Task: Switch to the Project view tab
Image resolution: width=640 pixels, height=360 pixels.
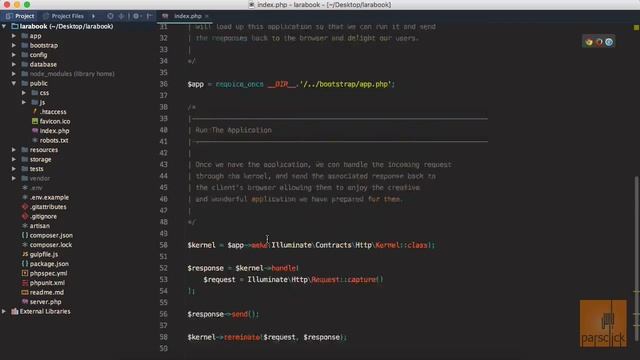Action: click(x=20, y=16)
